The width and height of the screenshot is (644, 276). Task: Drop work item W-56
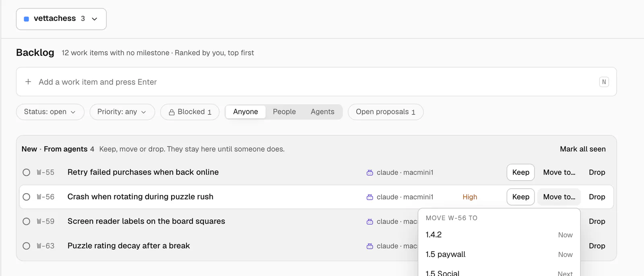coord(597,197)
